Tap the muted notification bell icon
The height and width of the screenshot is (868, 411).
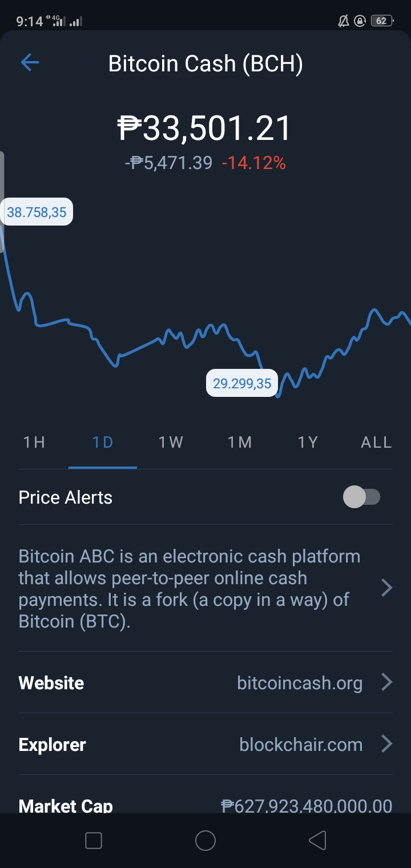click(344, 21)
